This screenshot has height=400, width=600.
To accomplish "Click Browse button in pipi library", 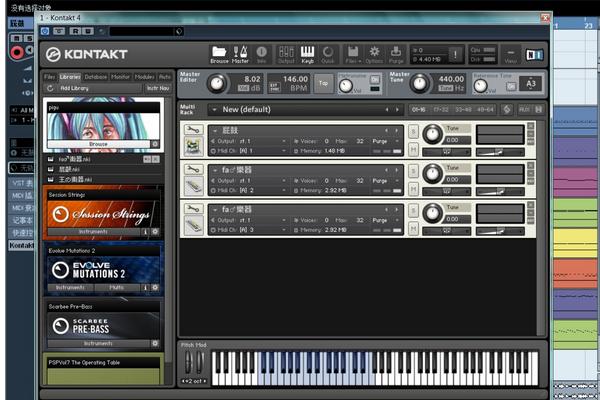I will point(99,144).
